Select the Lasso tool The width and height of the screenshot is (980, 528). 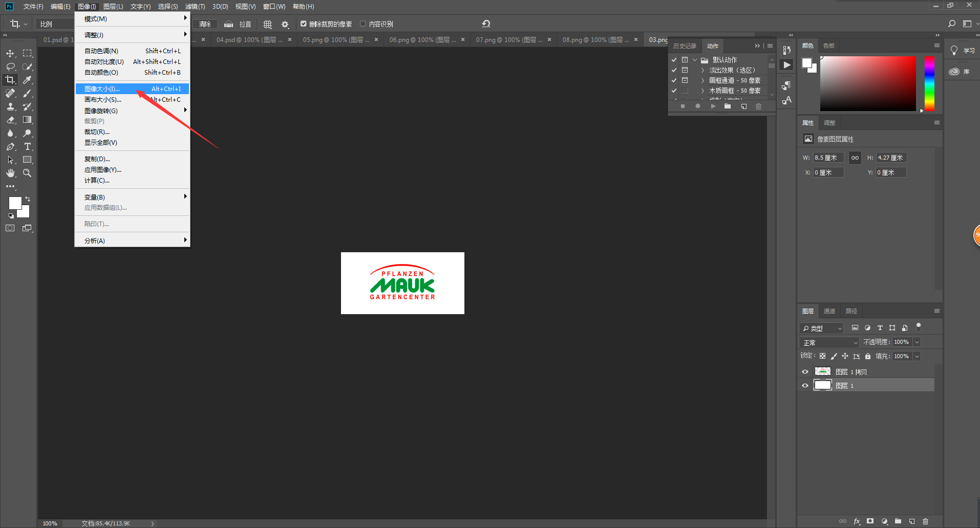[10, 67]
